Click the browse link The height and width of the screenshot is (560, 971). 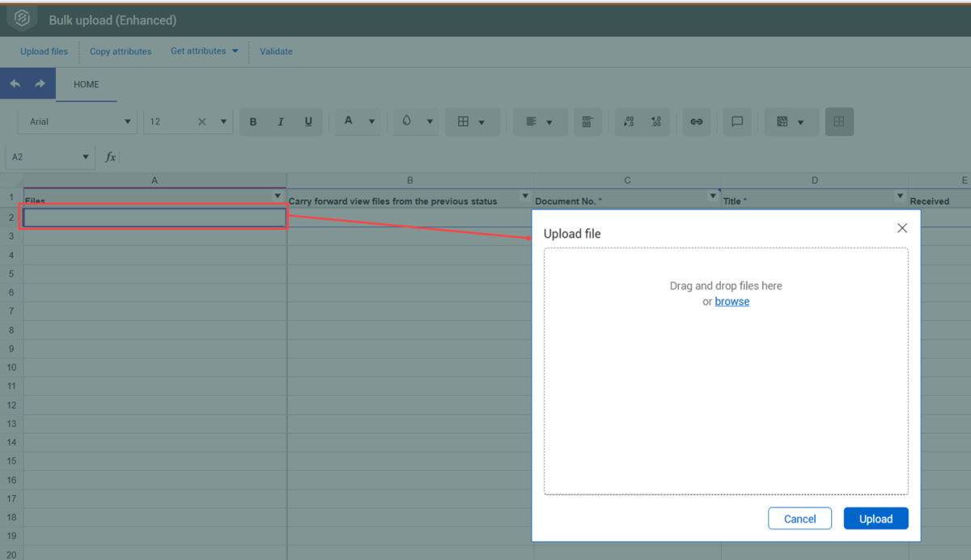coord(731,302)
